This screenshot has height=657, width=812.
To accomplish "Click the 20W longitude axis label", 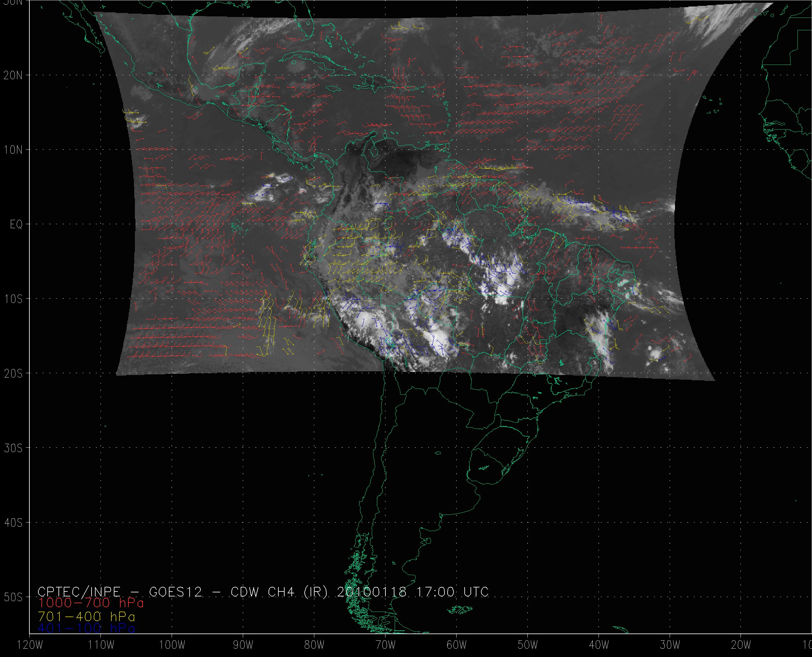I will point(741,645).
